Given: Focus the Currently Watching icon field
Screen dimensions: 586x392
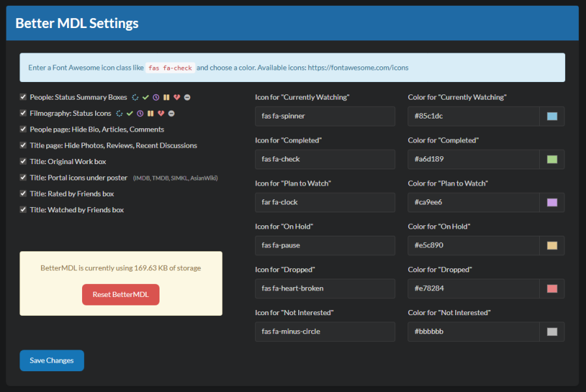Looking at the screenshot, I should tap(325, 116).
